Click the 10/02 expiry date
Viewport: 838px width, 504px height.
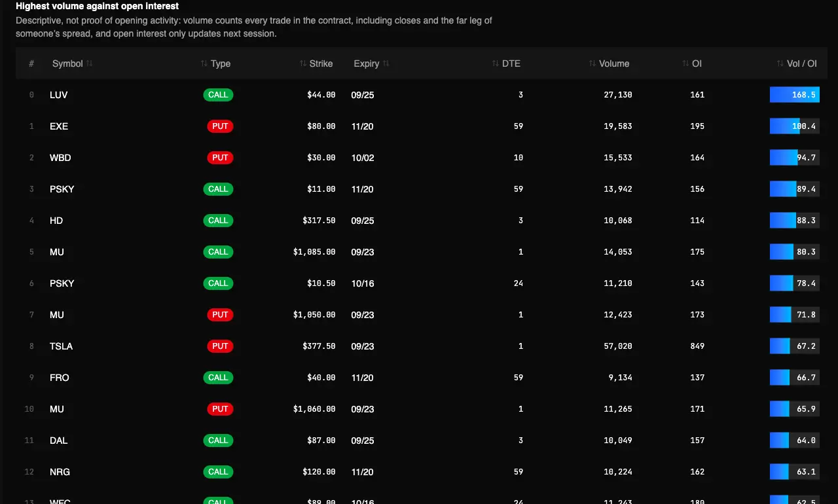363,158
